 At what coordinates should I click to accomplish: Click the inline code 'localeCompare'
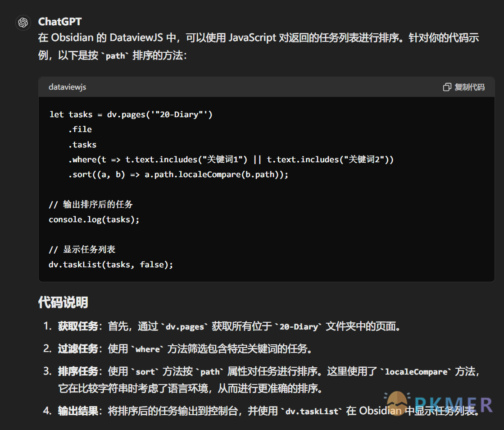416,372
